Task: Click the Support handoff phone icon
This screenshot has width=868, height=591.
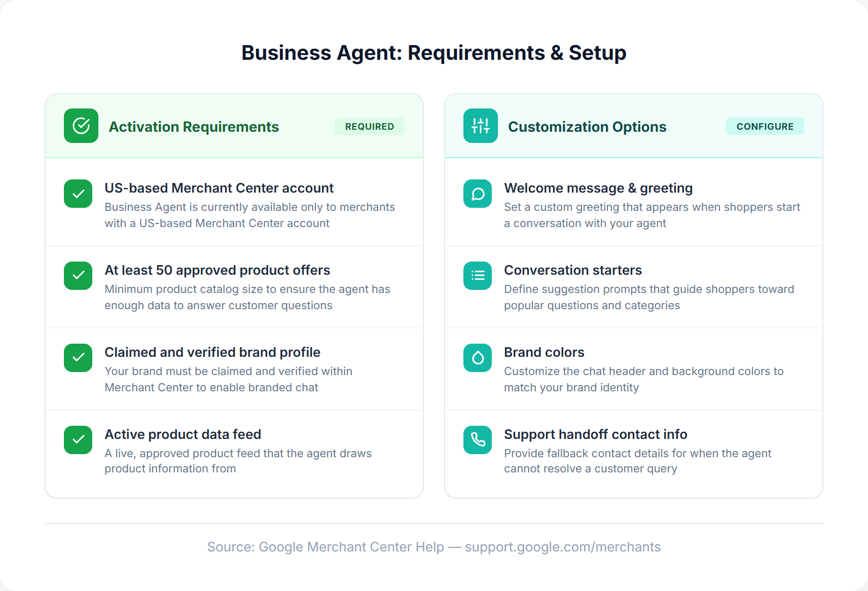Action: pos(477,440)
